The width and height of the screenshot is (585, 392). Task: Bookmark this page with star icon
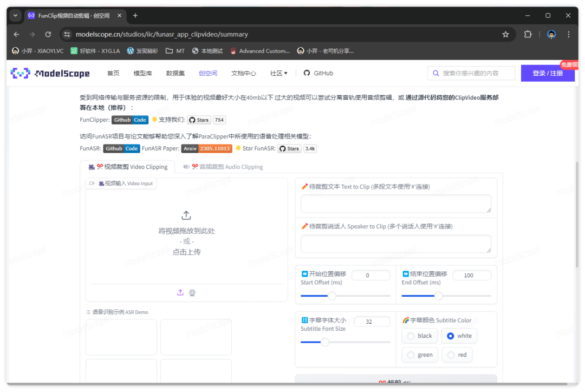[x=505, y=34]
